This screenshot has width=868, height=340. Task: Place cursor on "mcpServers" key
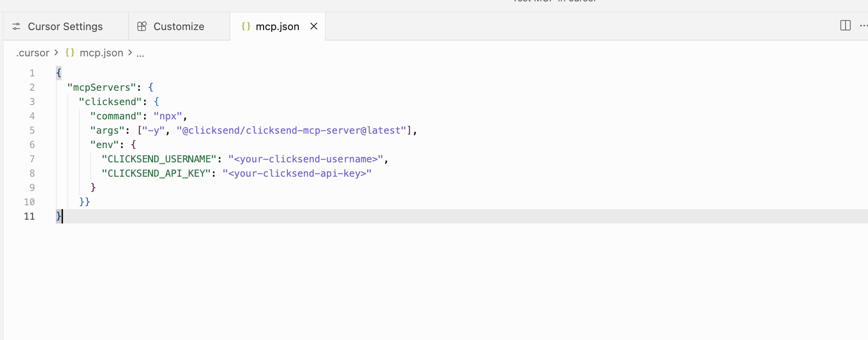pos(102,87)
